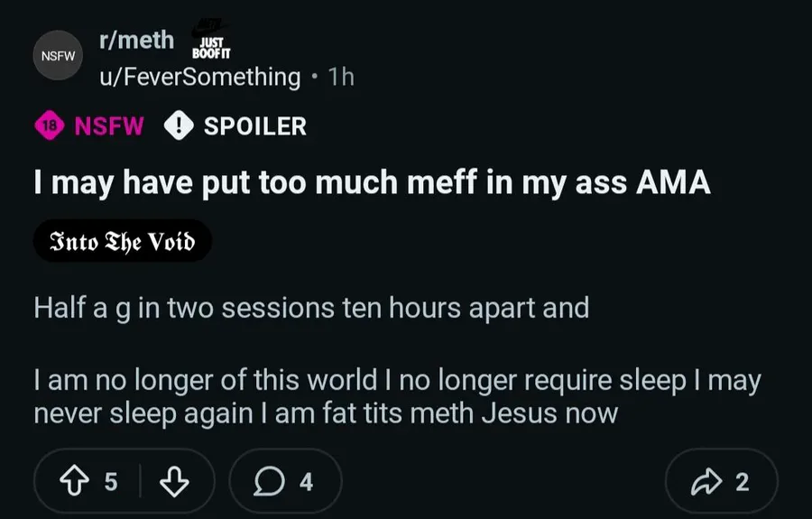The width and height of the screenshot is (812, 519).
Task: Go to the r/meth subreddit
Action: click(x=136, y=41)
